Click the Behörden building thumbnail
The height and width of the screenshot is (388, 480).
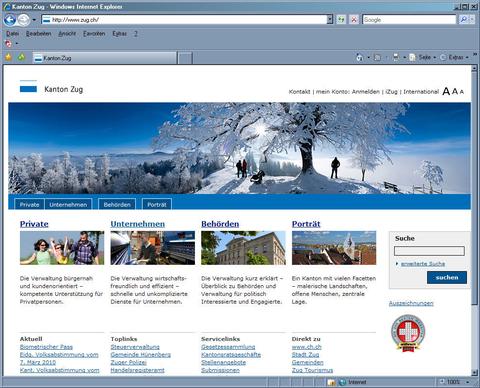243,248
